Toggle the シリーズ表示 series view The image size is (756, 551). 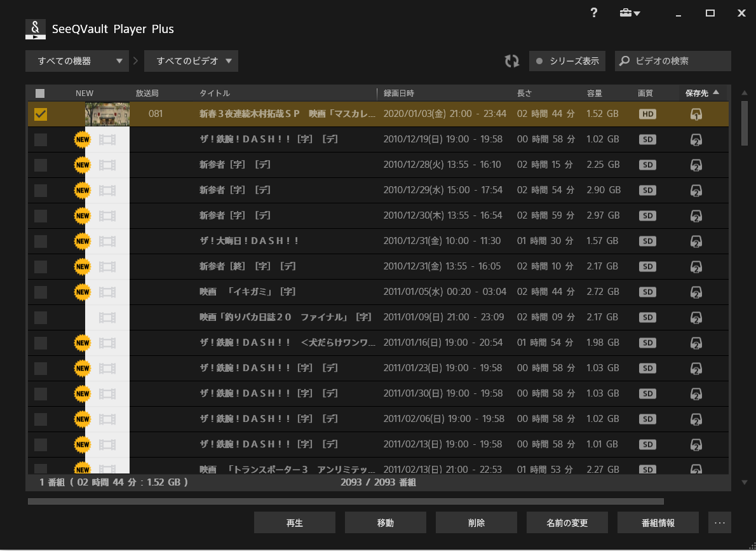pos(567,61)
